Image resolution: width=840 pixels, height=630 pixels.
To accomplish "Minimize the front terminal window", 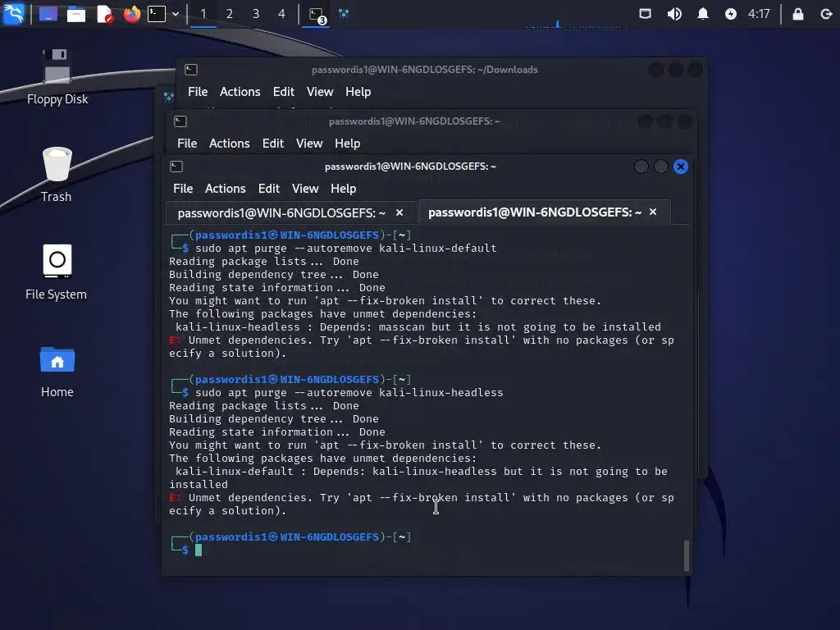I will [641, 167].
